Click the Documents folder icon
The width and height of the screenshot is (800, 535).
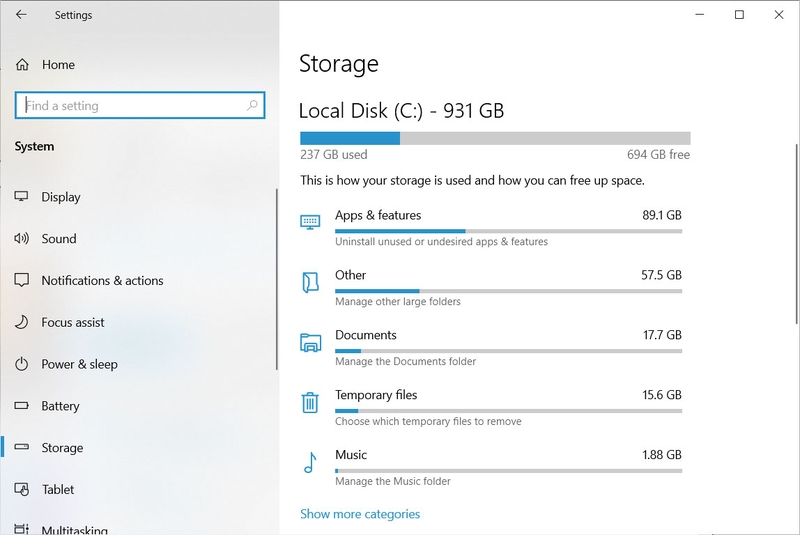point(310,342)
